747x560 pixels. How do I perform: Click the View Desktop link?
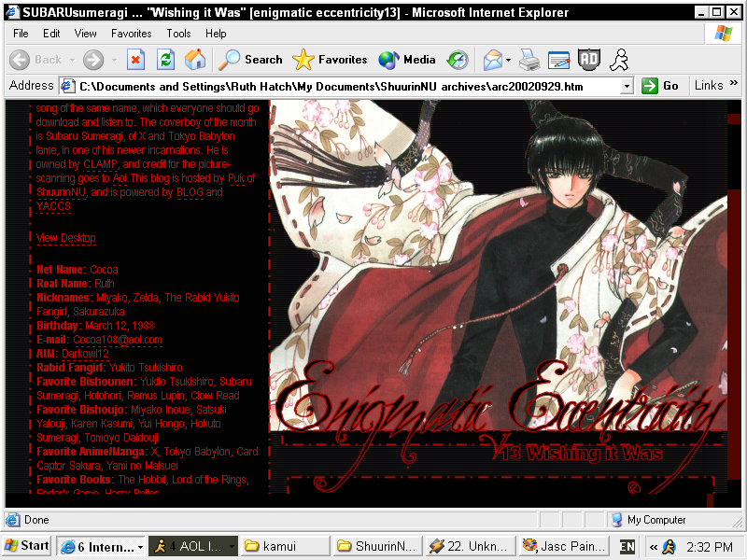(66, 238)
